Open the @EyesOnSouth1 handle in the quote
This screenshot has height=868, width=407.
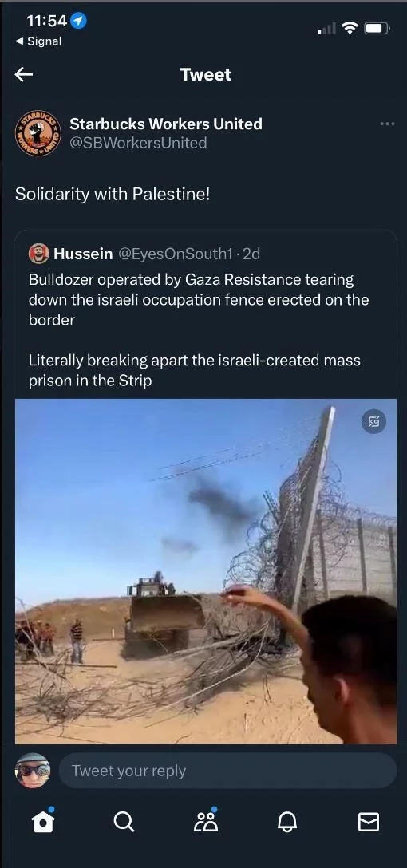point(175,254)
